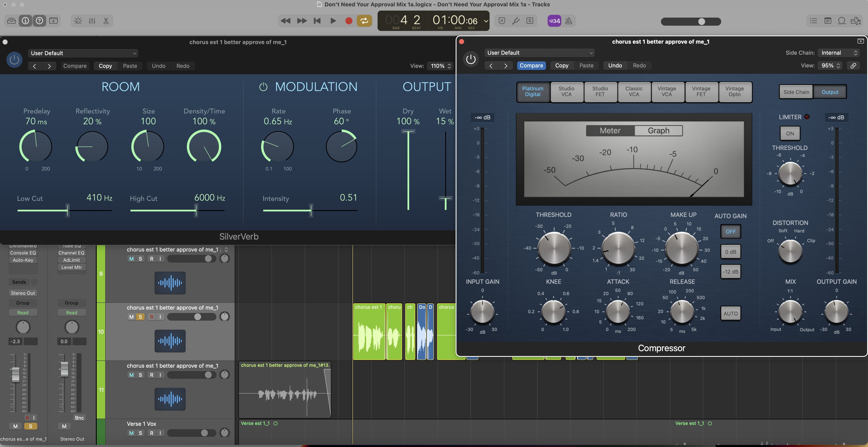868x447 pixels.
Task: Toggle the Inspector (i) button
Action: coord(26,21)
